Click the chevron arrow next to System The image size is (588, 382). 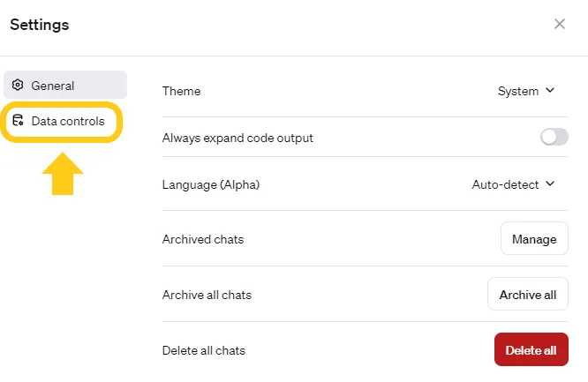point(550,90)
